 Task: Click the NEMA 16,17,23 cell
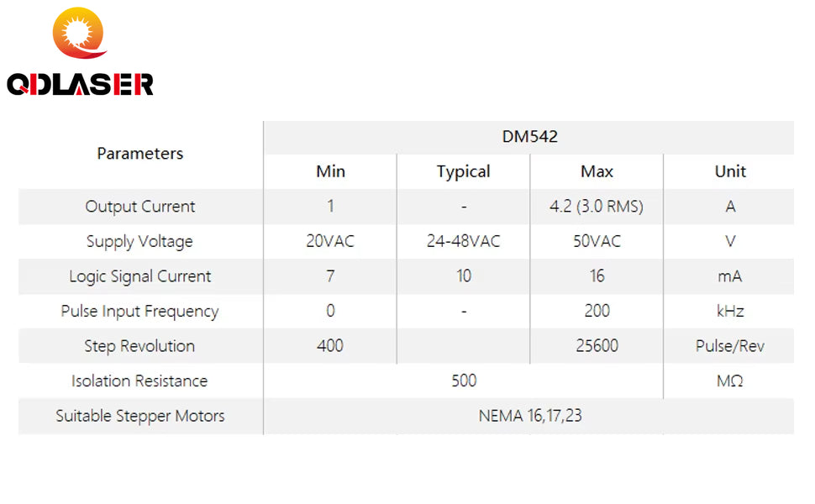click(529, 416)
